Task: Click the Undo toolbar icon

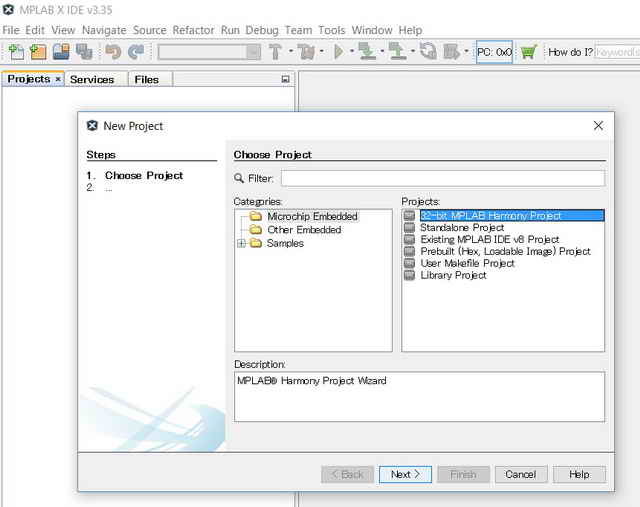Action: pyautogui.click(x=113, y=52)
